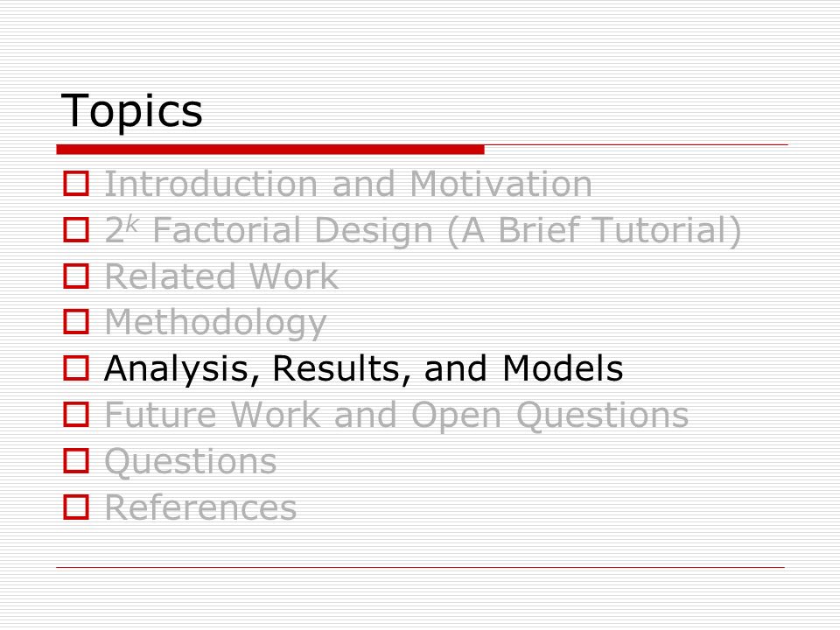Click the red square bullet beside Introduction and Motivation
840x630 pixels.
[x=76, y=183]
